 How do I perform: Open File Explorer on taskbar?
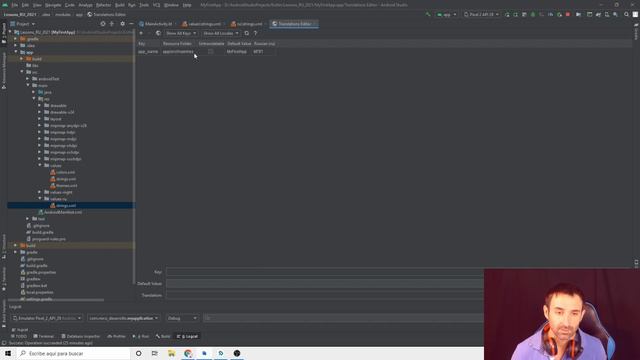coord(171,353)
